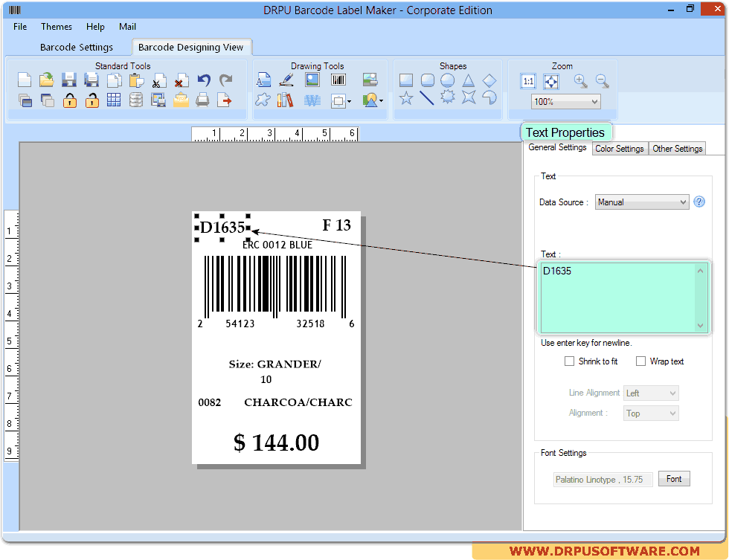Open the image library books icon
Viewport: 729px width, 560px height.
point(286,100)
